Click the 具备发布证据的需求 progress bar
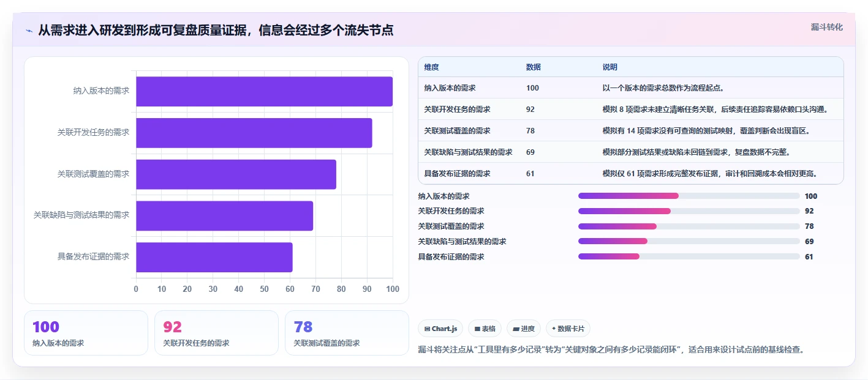The image size is (868, 380). click(689, 256)
